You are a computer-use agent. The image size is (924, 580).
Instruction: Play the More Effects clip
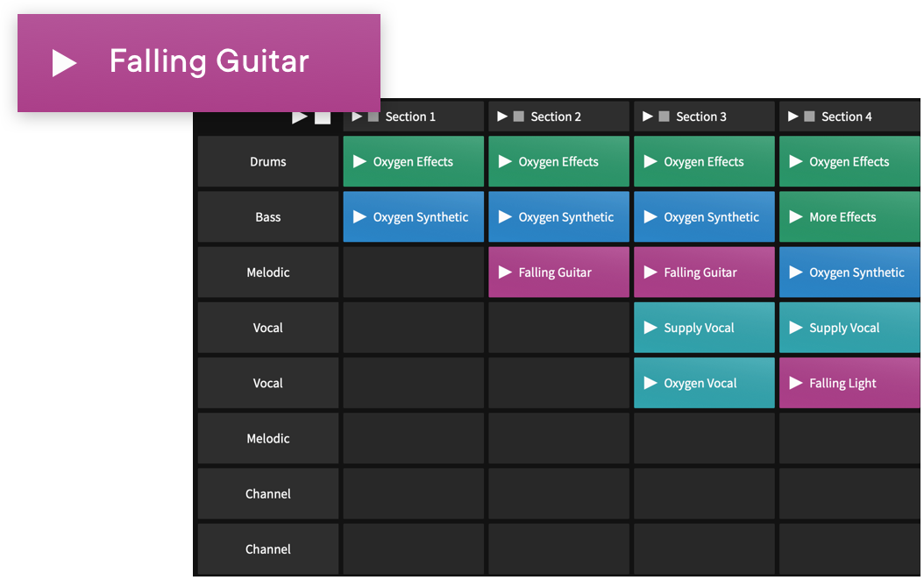click(x=849, y=217)
